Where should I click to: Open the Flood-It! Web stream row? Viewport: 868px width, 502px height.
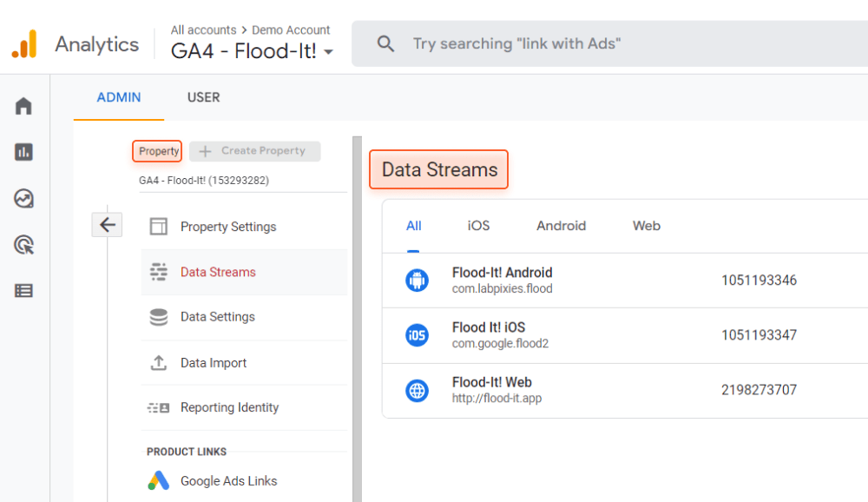point(625,390)
